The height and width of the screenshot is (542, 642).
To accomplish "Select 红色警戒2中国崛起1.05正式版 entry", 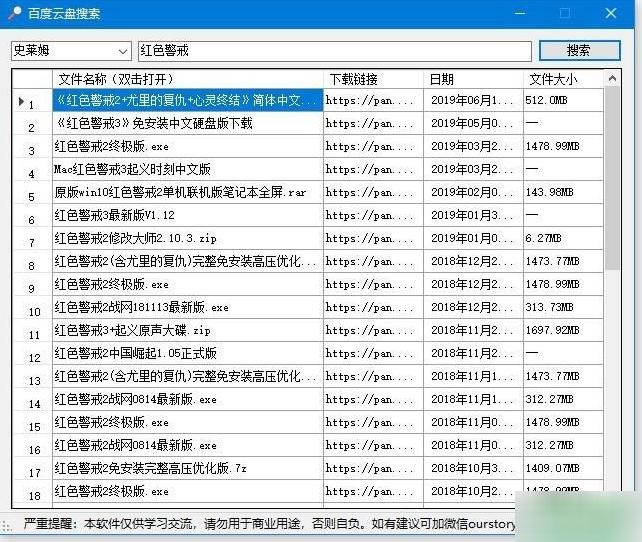I will pyautogui.click(x=188, y=353).
